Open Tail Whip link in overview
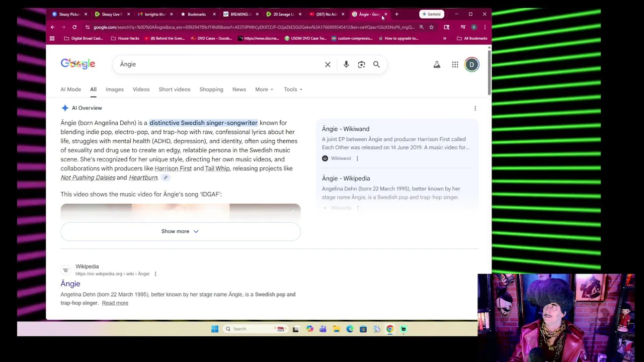Screen dimensions: 644x362 tap(217, 168)
